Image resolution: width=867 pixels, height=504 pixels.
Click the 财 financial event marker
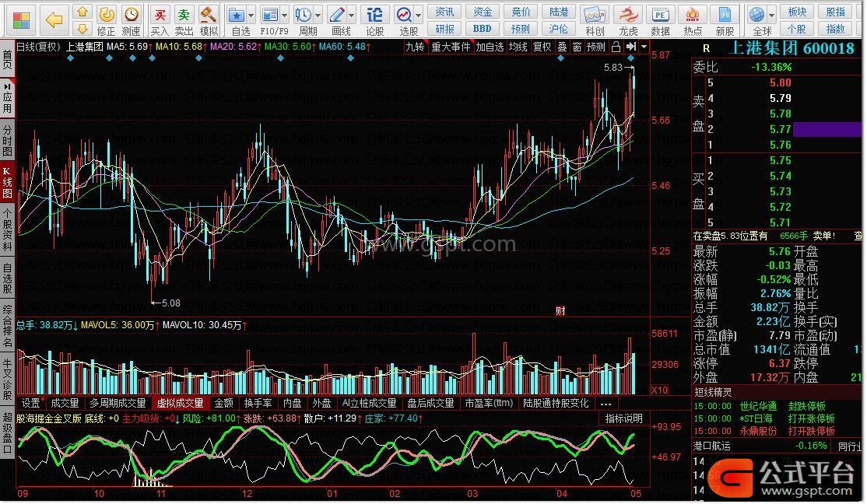(560, 310)
